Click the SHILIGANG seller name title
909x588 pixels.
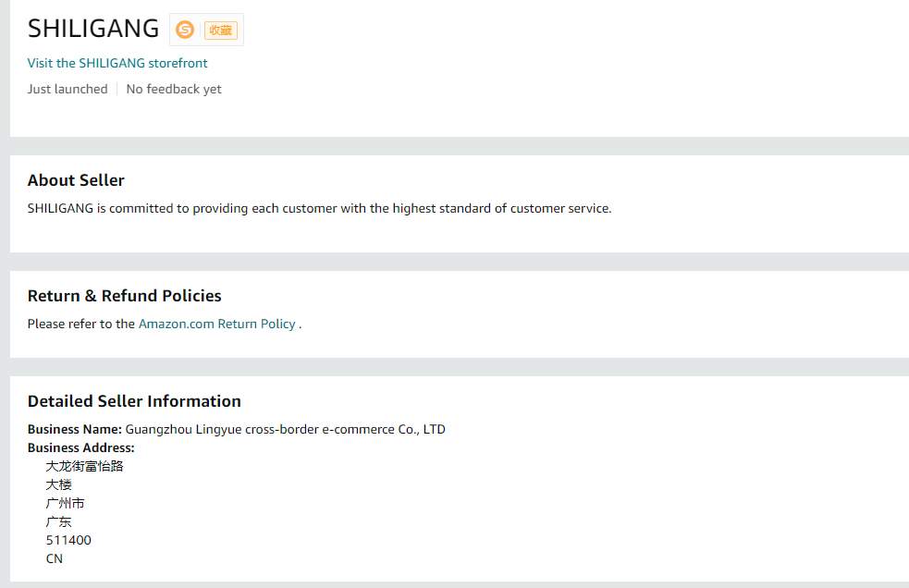(x=93, y=29)
